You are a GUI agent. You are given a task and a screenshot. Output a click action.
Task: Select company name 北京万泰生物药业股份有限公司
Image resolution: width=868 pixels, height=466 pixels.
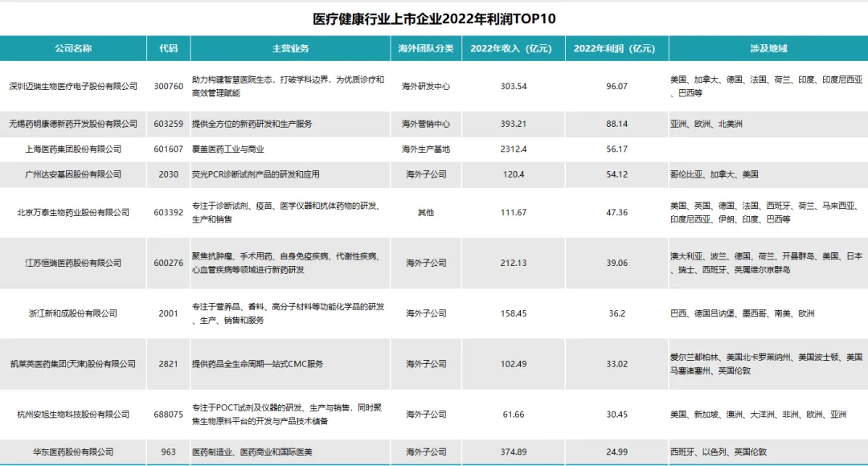click(73, 213)
